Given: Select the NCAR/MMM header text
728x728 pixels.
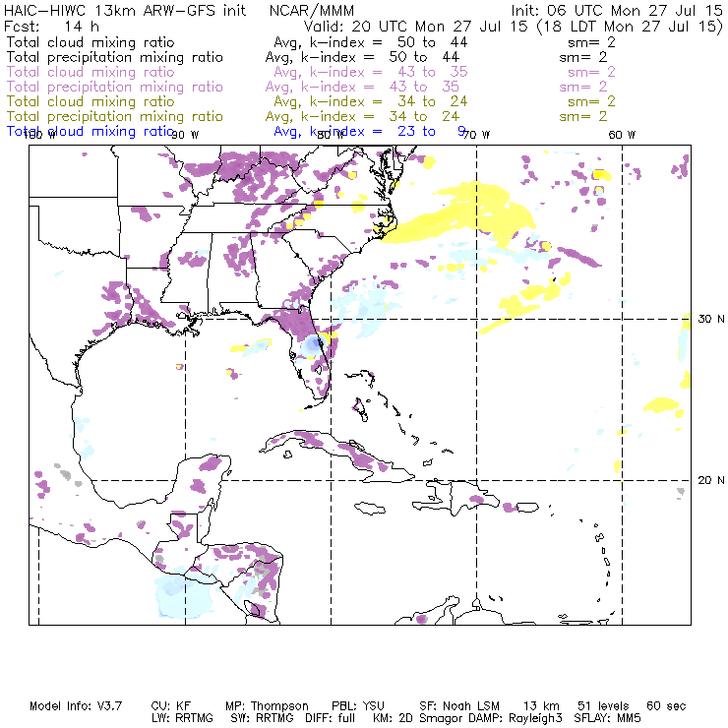Looking at the screenshot, I should coord(312,10).
